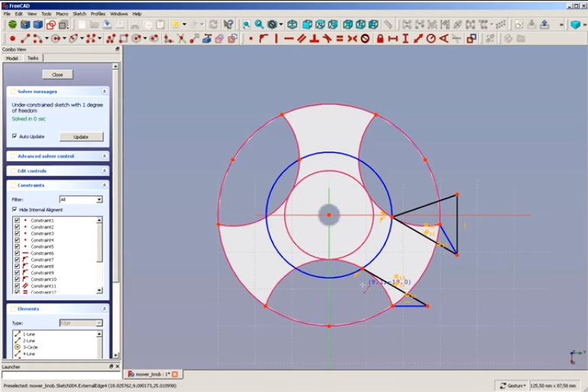Select the trim edge tool
Image resolution: width=588 pixels, height=392 pixels.
tap(181, 38)
